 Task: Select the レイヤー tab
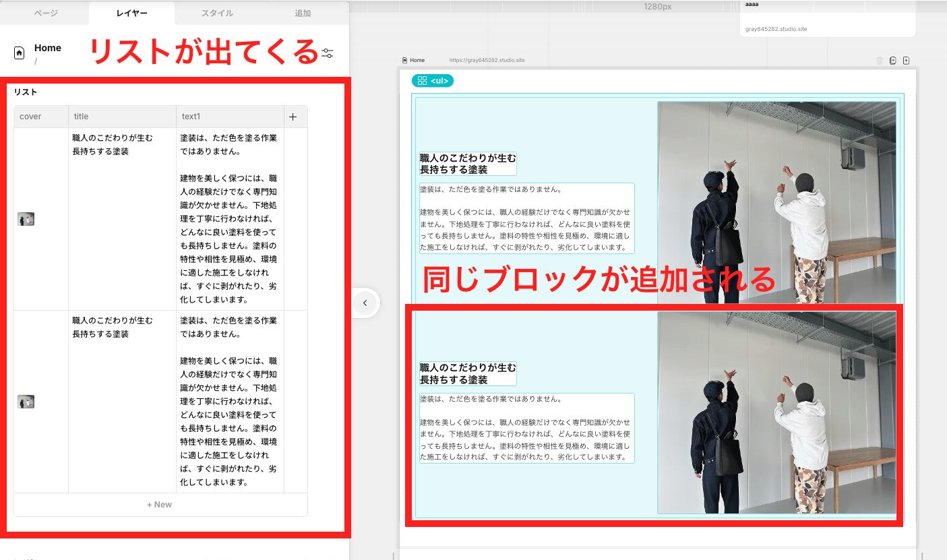click(130, 12)
